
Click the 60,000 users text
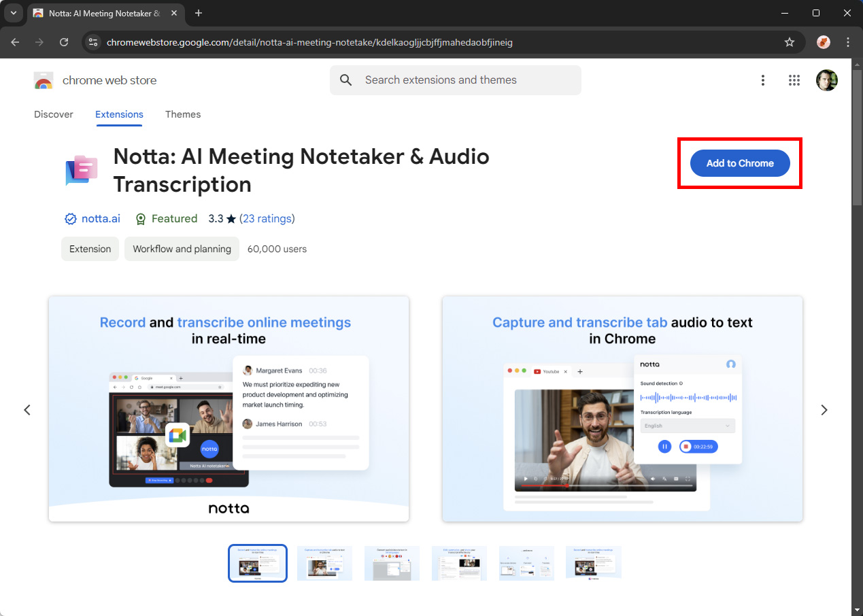click(277, 249)
